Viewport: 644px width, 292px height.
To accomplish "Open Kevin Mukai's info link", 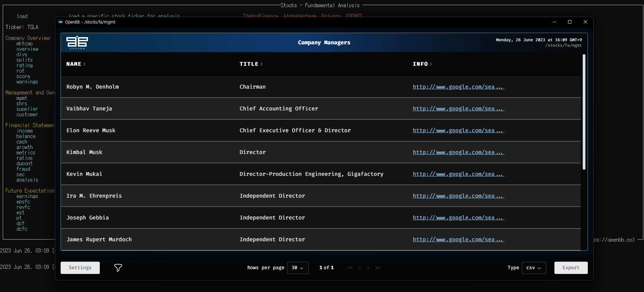I will point(458,174).
